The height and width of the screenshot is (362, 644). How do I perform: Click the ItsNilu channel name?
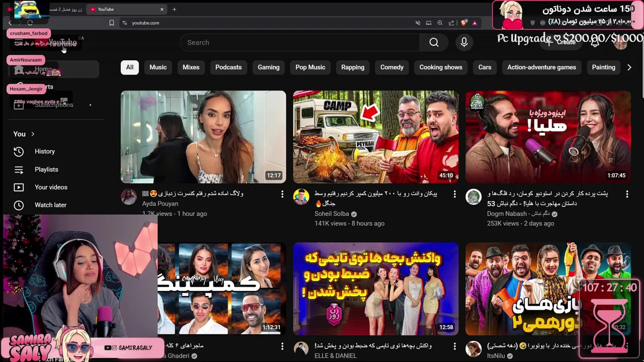point(497,355)
